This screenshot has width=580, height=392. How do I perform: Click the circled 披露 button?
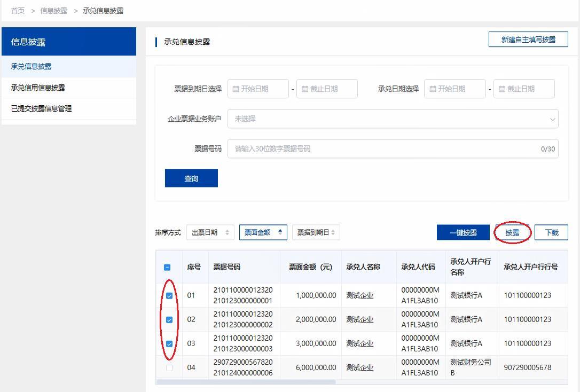pyautogui.click(x=512, y=232)
